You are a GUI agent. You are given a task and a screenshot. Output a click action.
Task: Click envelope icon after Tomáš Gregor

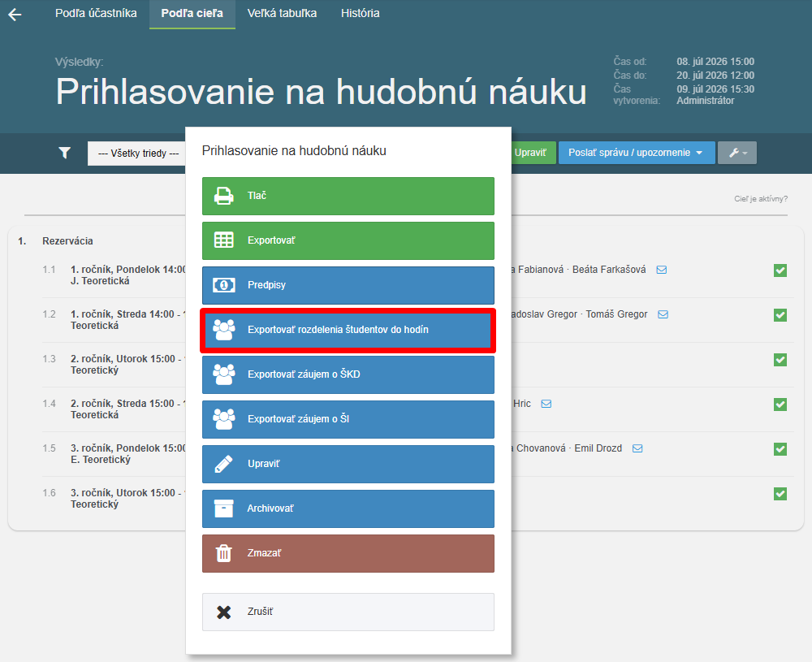(663, 314)
